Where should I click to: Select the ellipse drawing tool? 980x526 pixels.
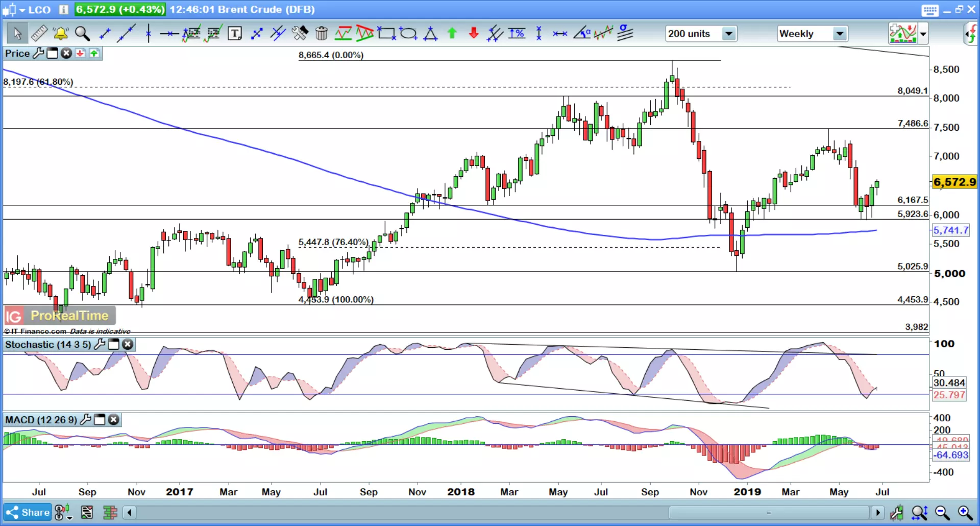408,34
